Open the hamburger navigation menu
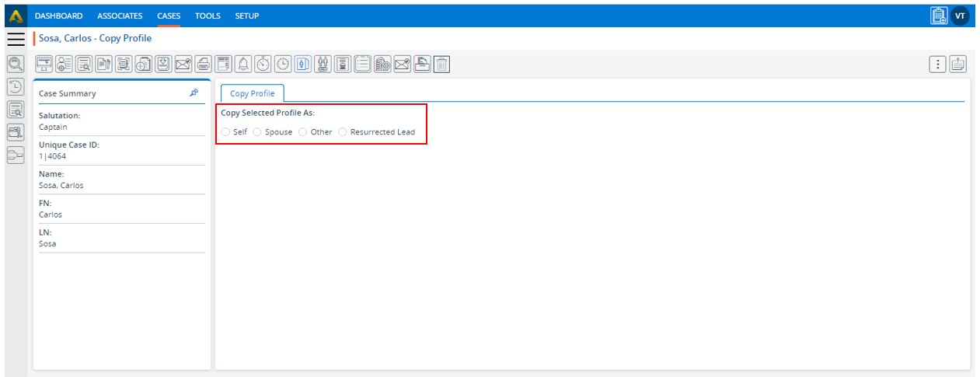This screenshot has height=377, width=980. [x=16, y=39]
